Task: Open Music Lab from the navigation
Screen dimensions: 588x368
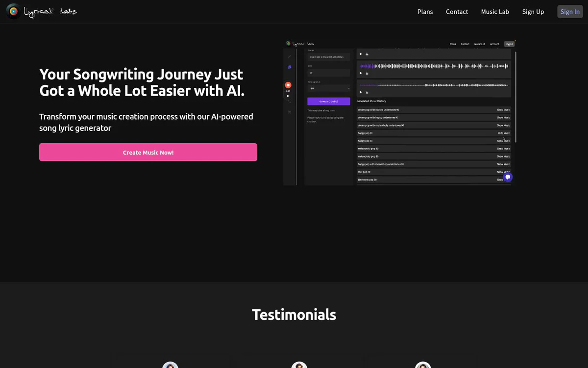Action: (495, 12)
